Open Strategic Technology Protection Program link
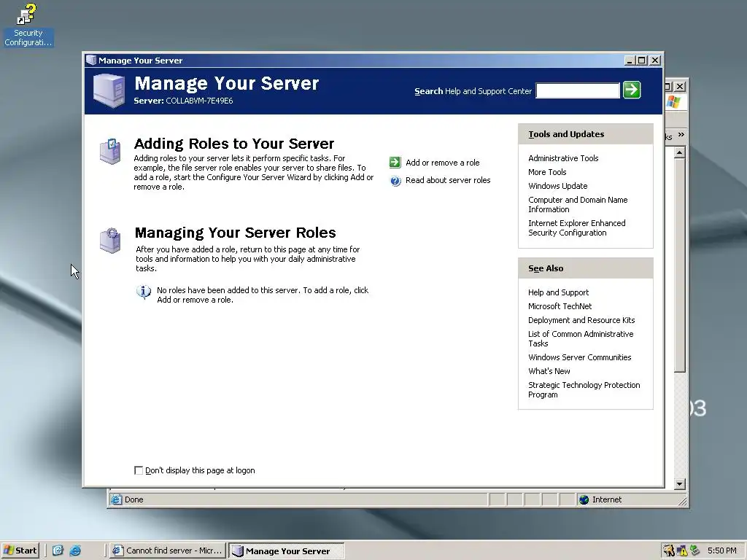The image size is (747, 560). 584,389
